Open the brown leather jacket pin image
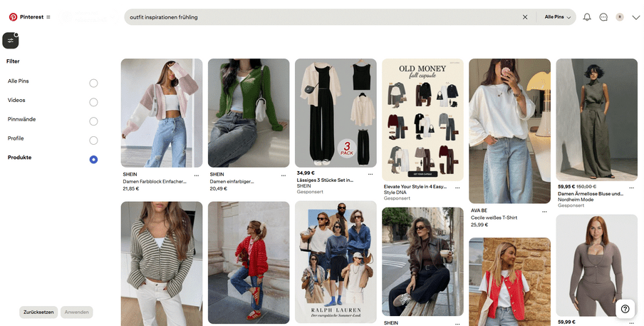644x326 pixels. pos(422,262)
